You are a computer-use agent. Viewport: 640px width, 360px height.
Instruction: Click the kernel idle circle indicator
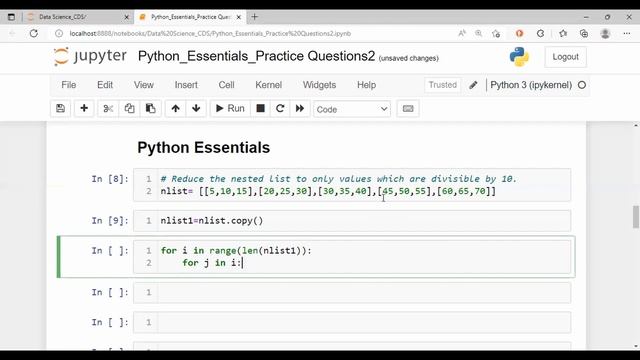pos(582,85)
